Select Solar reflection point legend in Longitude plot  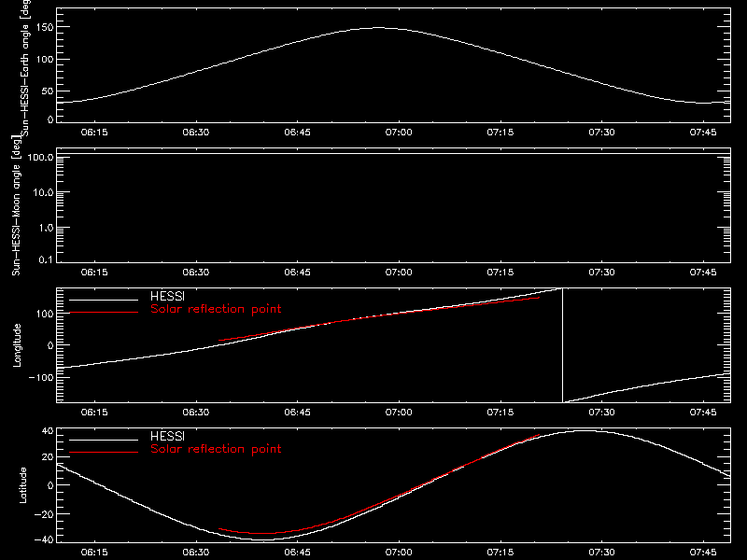pos(216,309)
